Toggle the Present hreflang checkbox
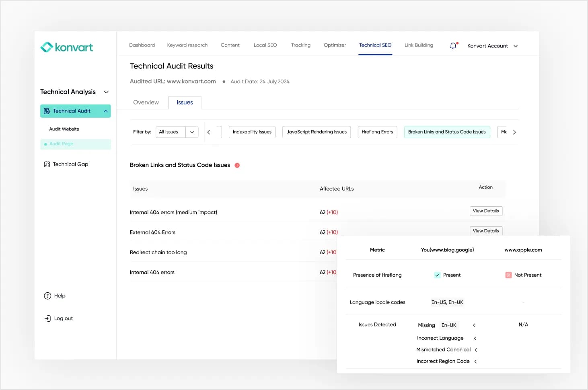Screen dimensions: 588x390 click(x=437, y=275)
